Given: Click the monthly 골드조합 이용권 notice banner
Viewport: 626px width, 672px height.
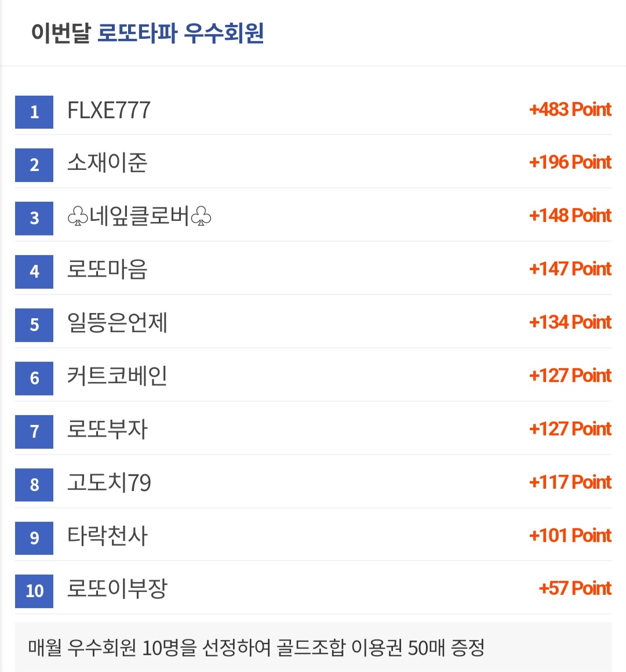Looking at the screenshot, I should click(313, 647).
